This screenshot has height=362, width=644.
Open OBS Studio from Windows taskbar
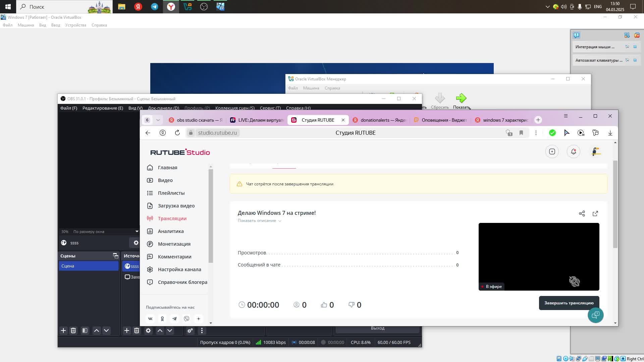pos(204,7)
